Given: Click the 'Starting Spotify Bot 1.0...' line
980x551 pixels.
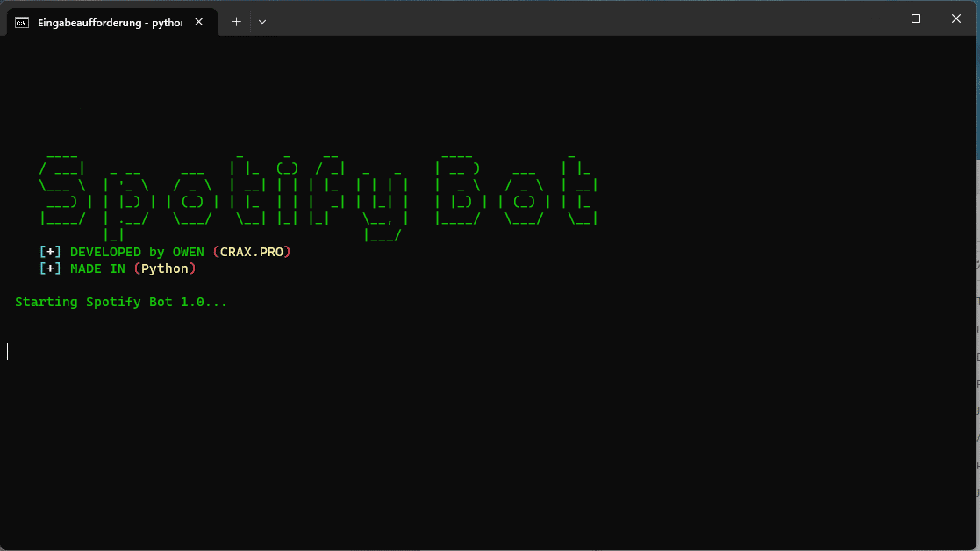Looking at the screenshot, I should [x=120, y=303].
